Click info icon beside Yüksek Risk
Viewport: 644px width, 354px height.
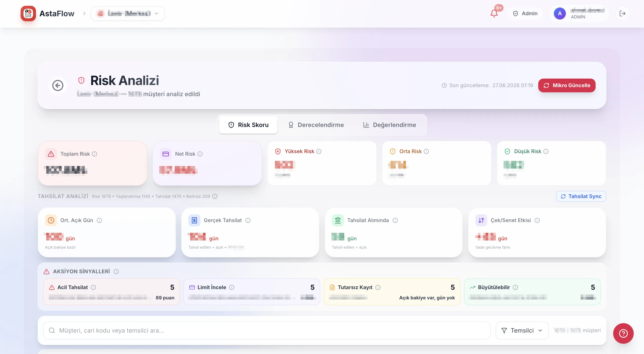[319, 151]
